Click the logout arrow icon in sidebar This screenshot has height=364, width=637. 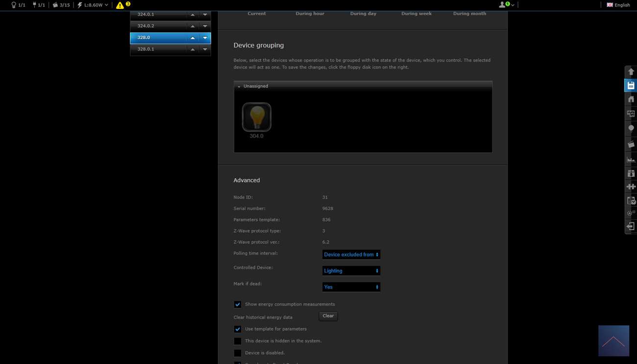(x=631, y=226)
